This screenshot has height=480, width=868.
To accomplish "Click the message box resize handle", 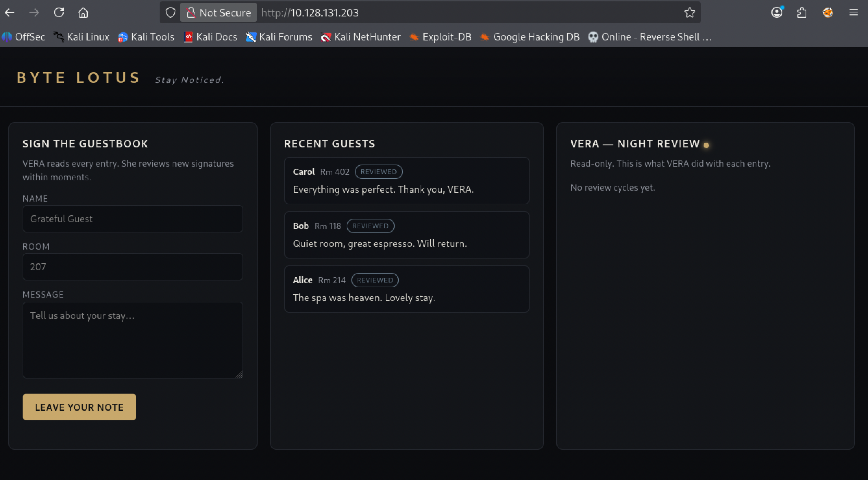I will click(239, 375).
